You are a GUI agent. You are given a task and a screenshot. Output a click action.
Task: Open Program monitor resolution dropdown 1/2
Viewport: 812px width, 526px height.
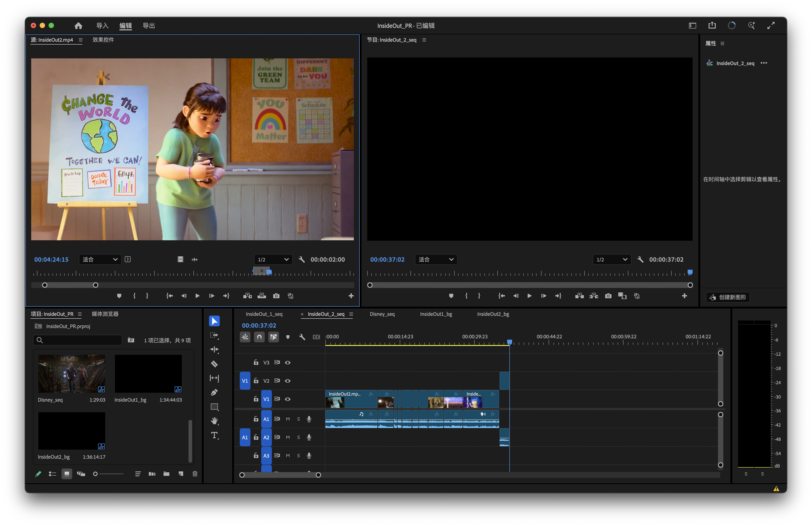612,259
